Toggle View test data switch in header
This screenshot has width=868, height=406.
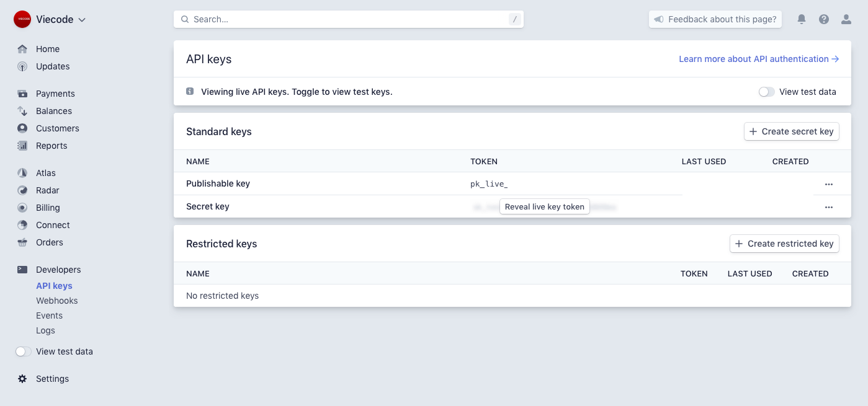coord(767,92)
